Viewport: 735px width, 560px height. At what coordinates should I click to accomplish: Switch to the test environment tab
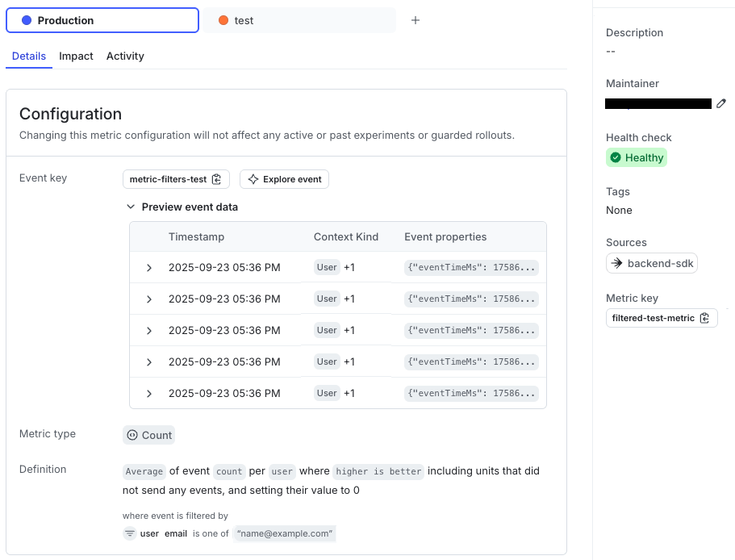242,19
